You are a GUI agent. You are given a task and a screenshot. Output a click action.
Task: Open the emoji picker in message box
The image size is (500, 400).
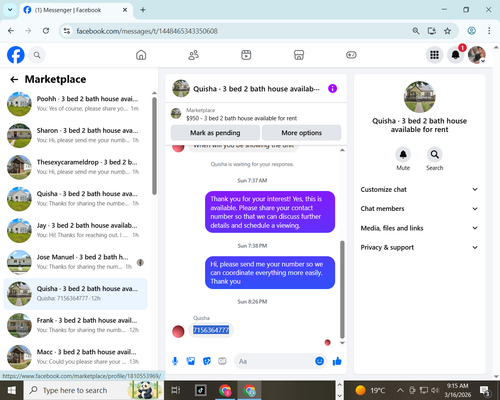(x=319, y=361)
